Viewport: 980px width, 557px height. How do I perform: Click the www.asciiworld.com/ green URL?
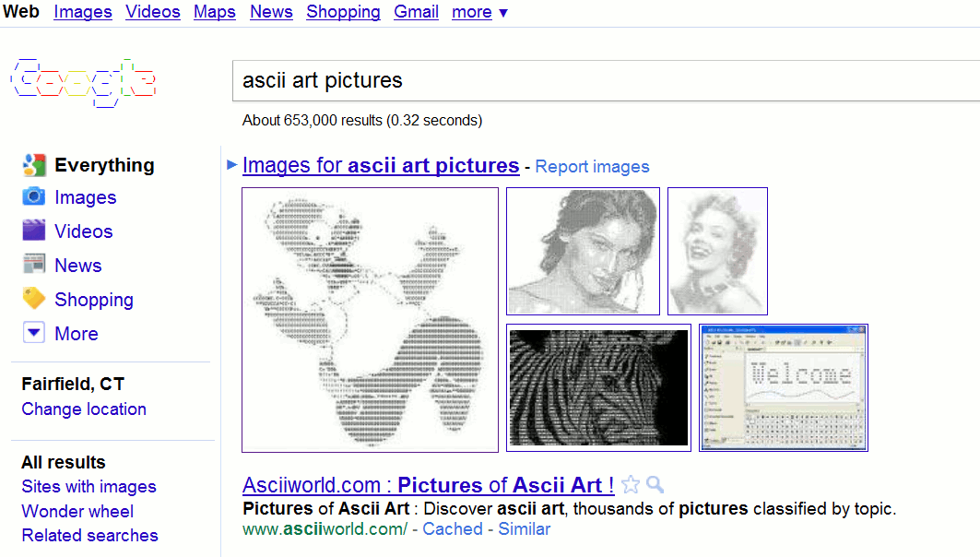325,528
